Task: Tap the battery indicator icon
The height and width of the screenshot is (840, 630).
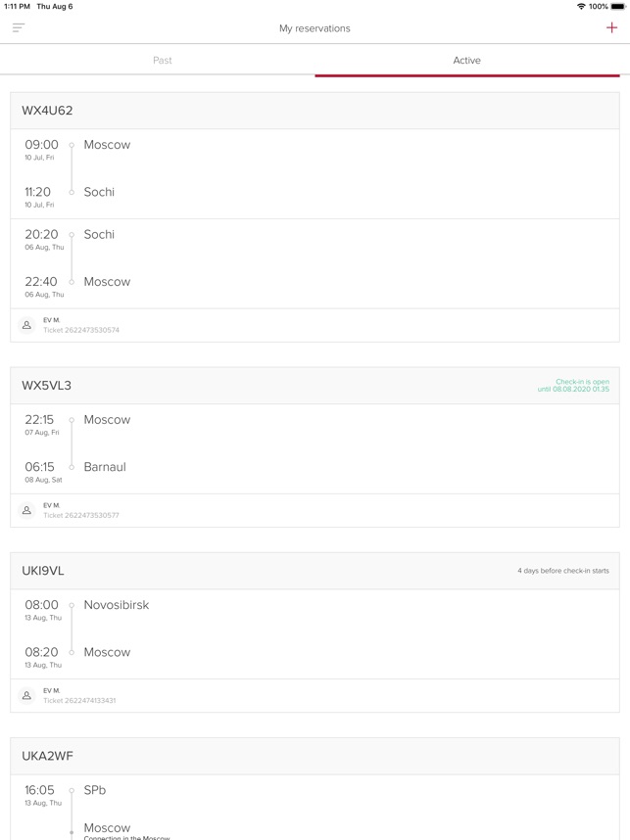Action: (618, 7)
